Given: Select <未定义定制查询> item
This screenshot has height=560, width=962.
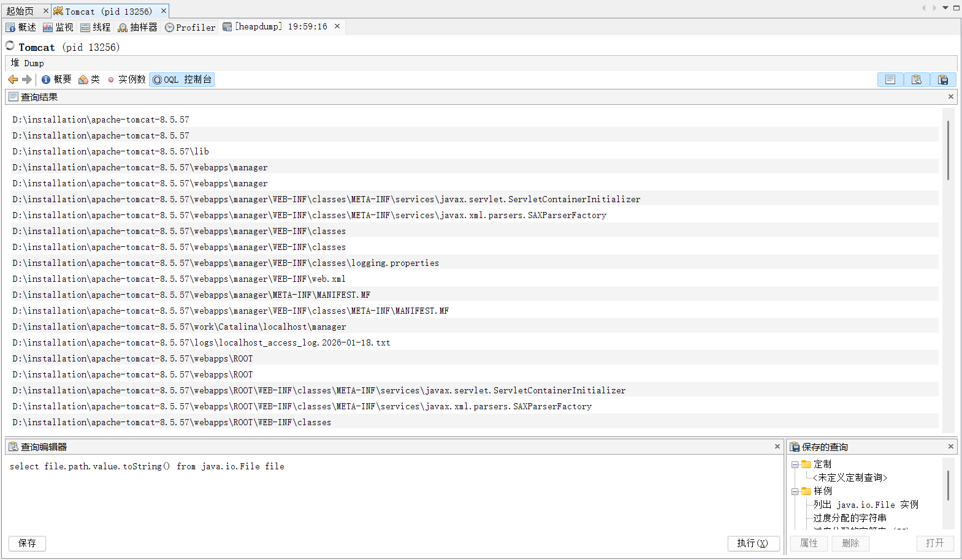Looking at the screenshot, I should tap(850, 478).
